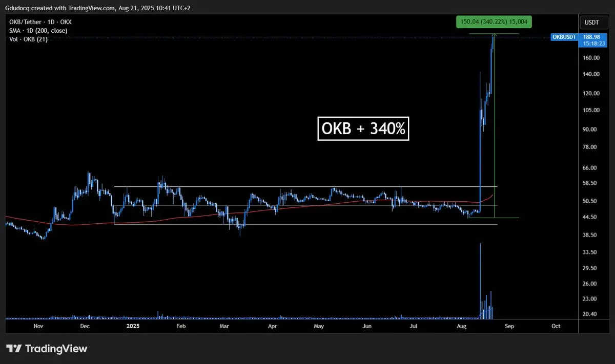Select the OKBUSDT blue symbol label
Image resolution: width=615 pixels, height=364 pixels.
tap(565, 37)
